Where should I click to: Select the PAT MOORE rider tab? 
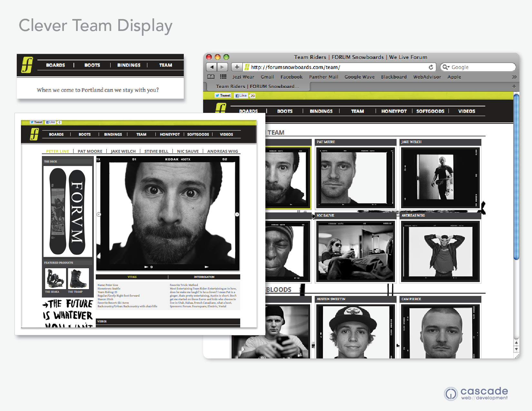tap(90, 151)
